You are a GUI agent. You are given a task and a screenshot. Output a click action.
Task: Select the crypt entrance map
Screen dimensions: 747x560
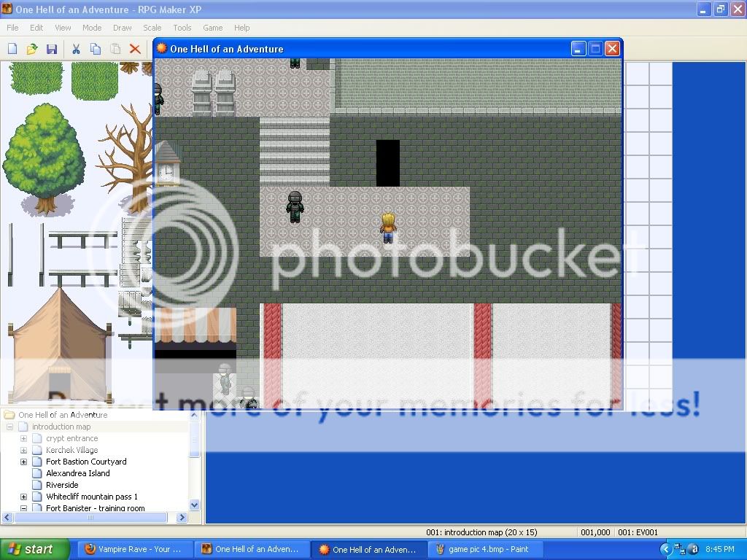click(71, 438)
